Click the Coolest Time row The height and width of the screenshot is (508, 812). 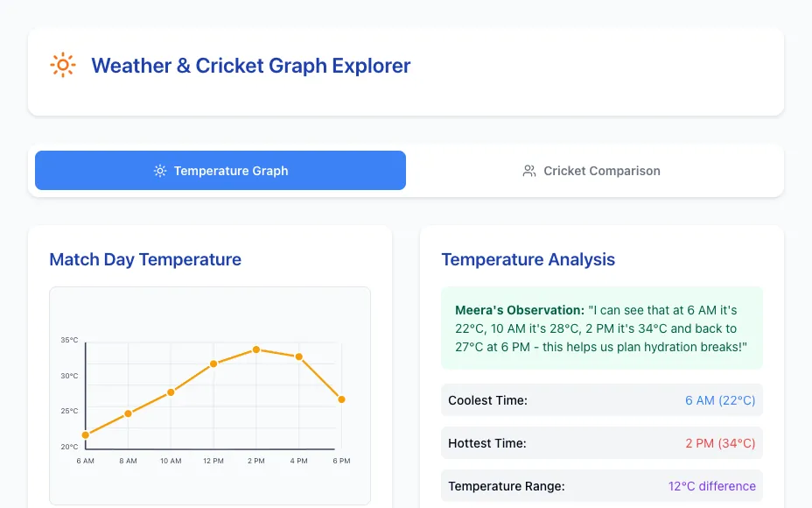[602, 400]
